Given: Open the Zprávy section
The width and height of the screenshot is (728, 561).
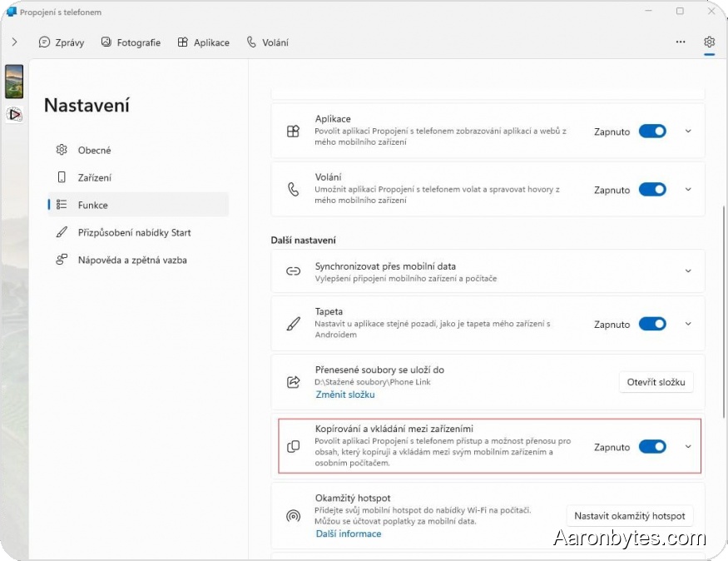Looking at the screenshot, I should tap(62, 42).
